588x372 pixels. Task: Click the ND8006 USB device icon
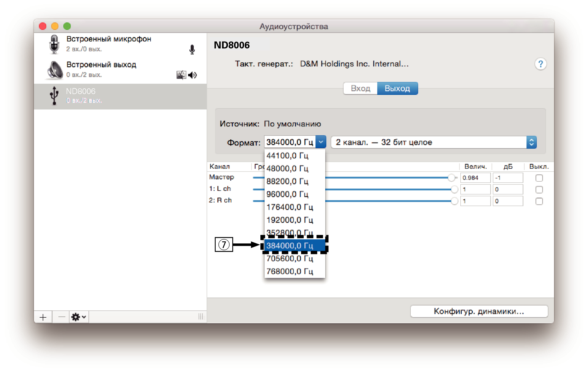click(54, 96)
